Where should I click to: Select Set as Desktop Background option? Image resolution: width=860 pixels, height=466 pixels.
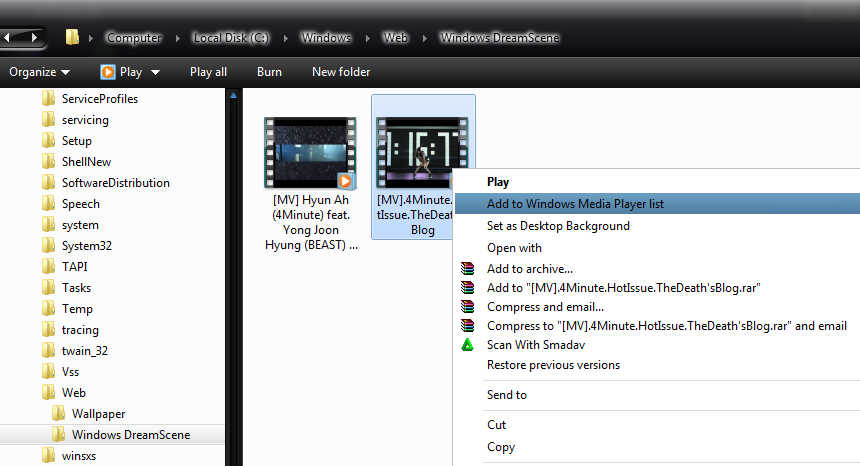click(558, 226)
